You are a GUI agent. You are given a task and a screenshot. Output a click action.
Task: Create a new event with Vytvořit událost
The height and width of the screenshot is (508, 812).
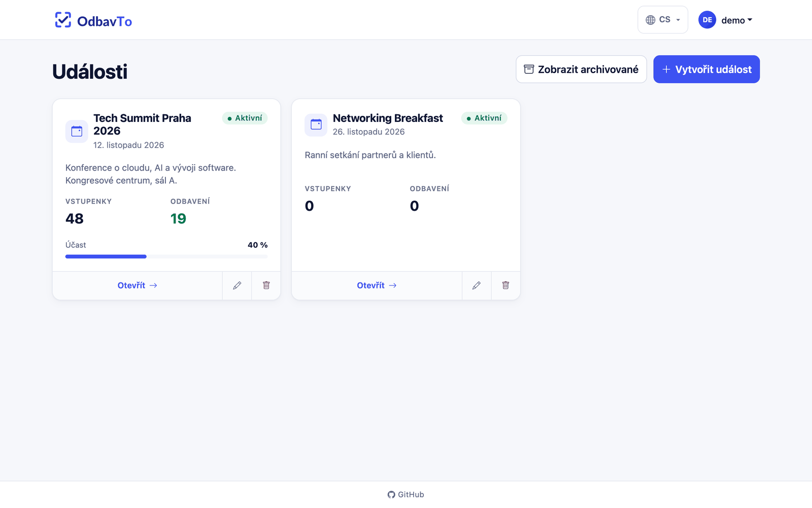tap(706, 69)
